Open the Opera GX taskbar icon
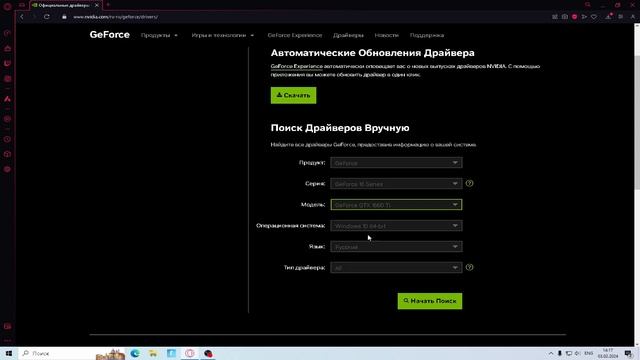Screen dimensions: 640x360 point(190,353)
